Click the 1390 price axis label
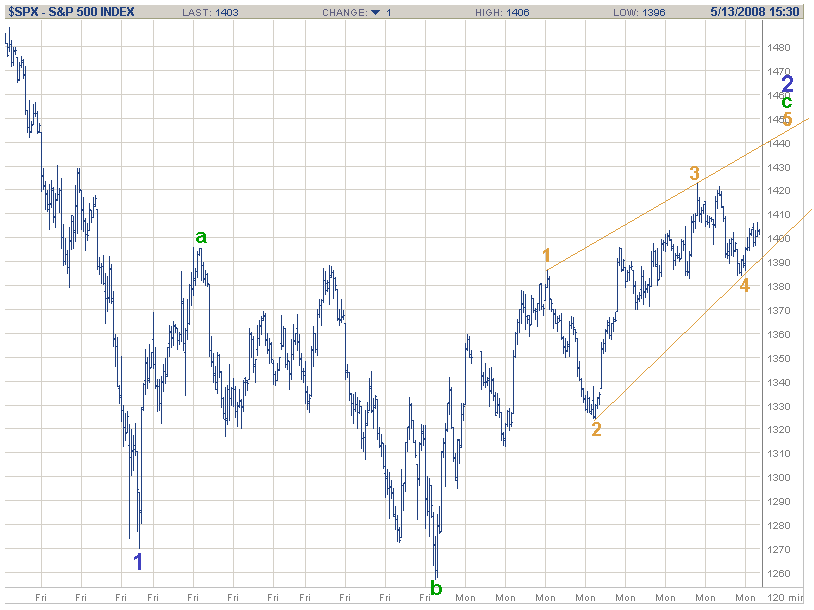The image size is (814, 610). pyautogui.click(x=779, y=263)
